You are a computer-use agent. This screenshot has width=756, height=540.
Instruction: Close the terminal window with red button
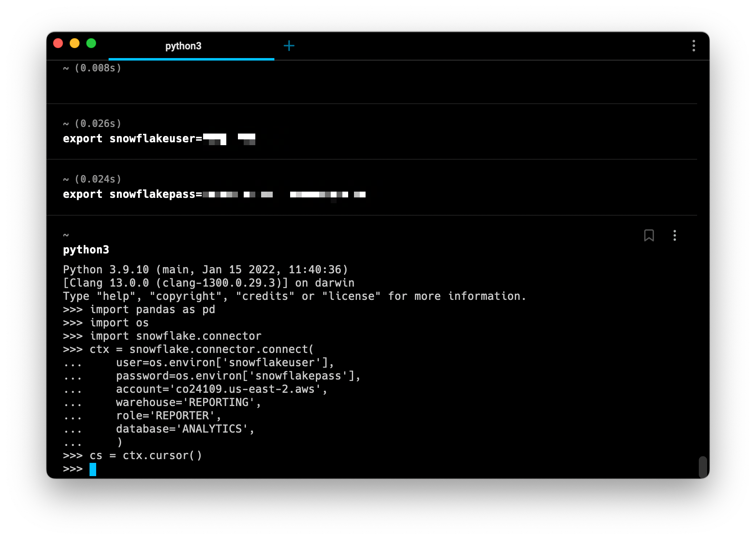coord(58,43)
